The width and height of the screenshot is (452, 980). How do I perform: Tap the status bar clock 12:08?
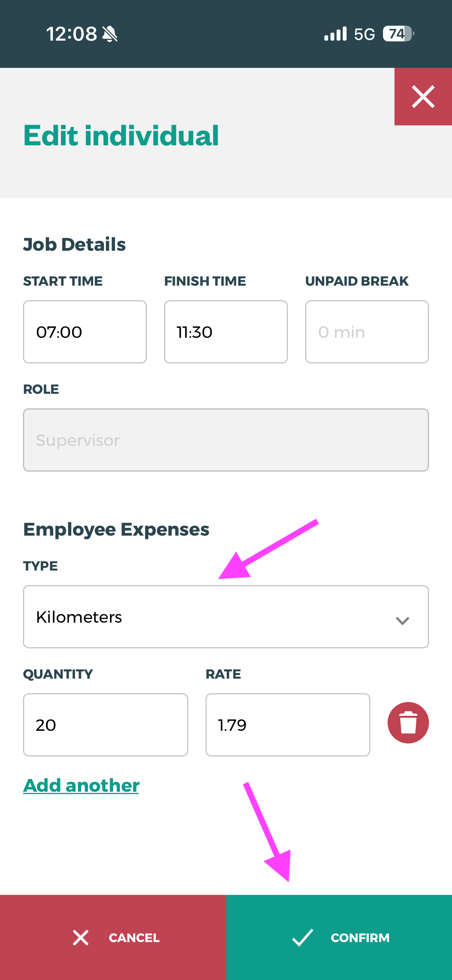72,34
